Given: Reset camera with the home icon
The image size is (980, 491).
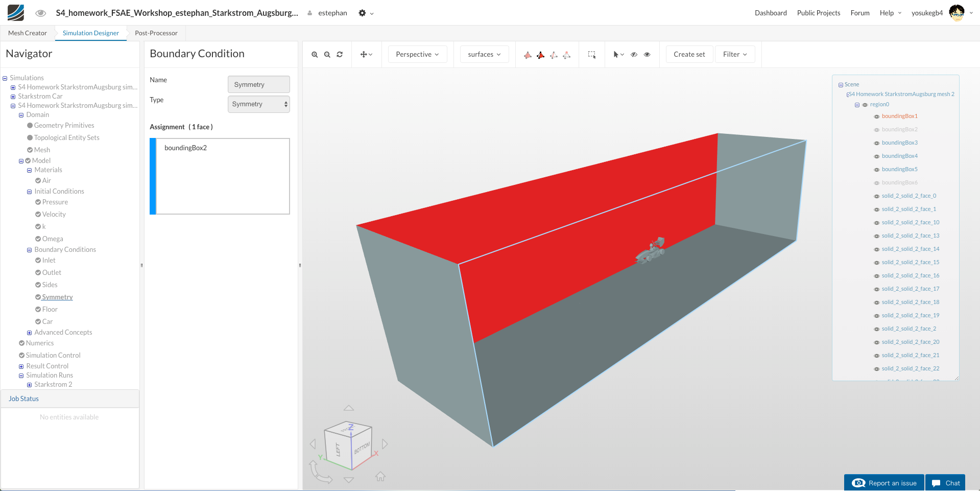Looking at the screenshot, I should [380, 476].
